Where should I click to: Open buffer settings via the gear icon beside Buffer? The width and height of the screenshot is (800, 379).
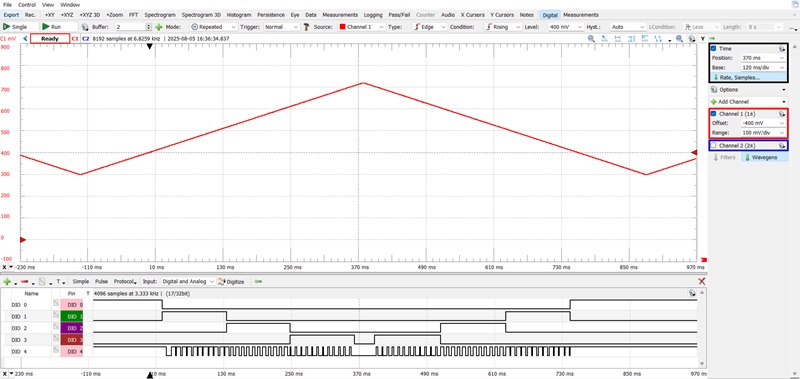coord(85,27)
